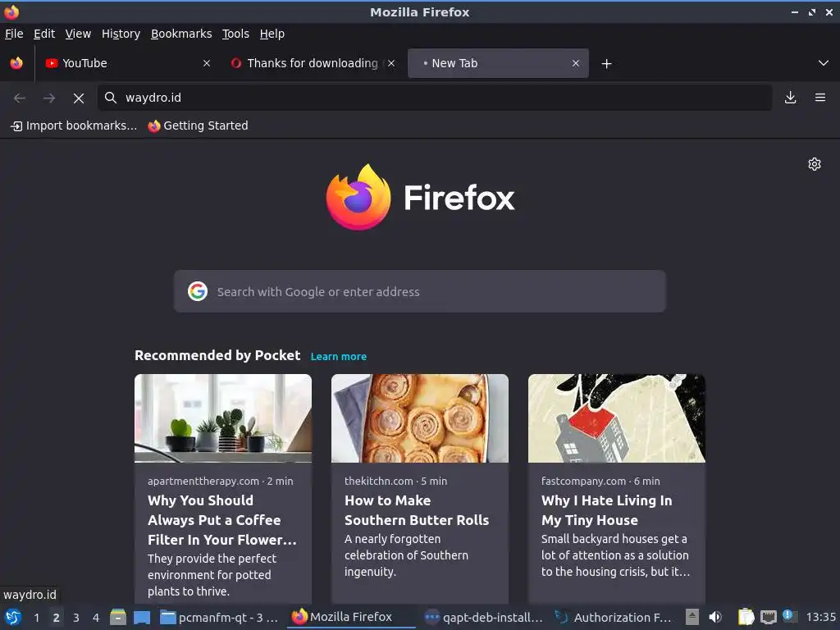Open the History menu

(x=121, y=34)
